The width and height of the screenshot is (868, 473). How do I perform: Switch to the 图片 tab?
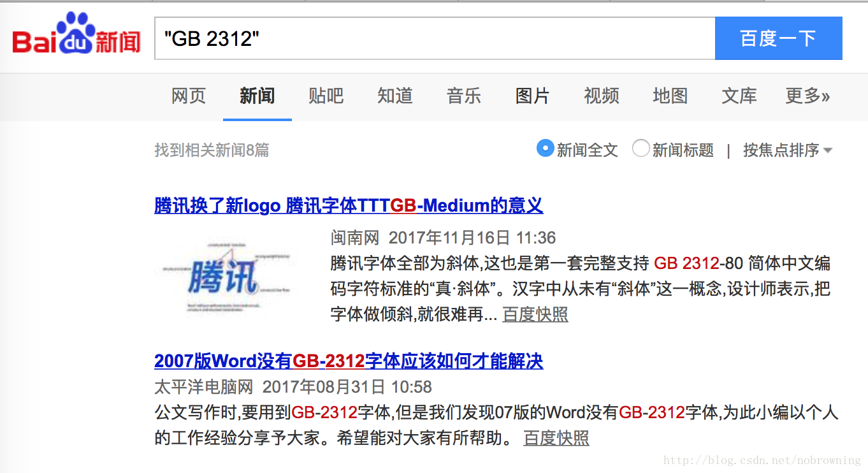(x=533, y=96)
